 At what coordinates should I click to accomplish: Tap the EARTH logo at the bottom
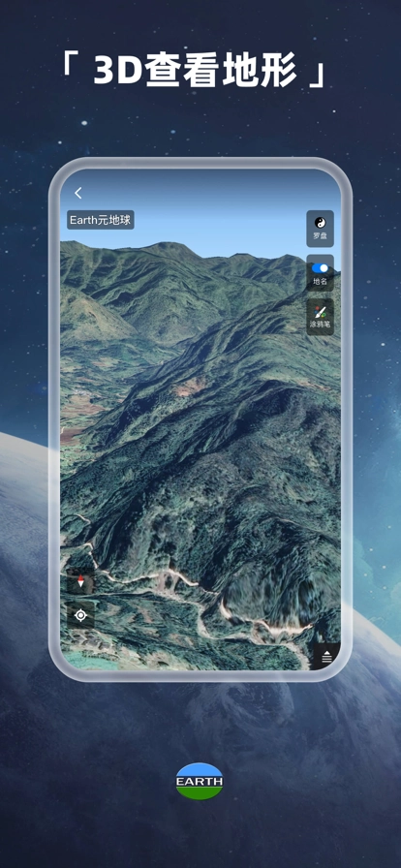pos(200,781)
